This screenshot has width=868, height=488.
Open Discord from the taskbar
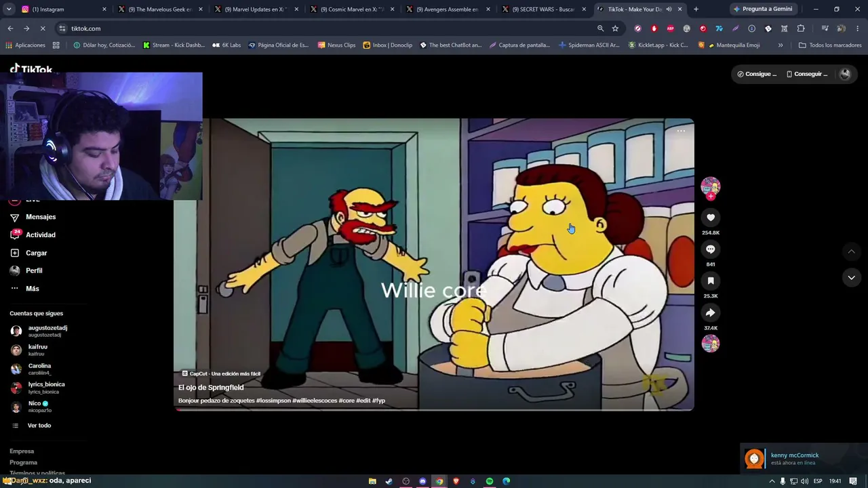click(422, 481)
